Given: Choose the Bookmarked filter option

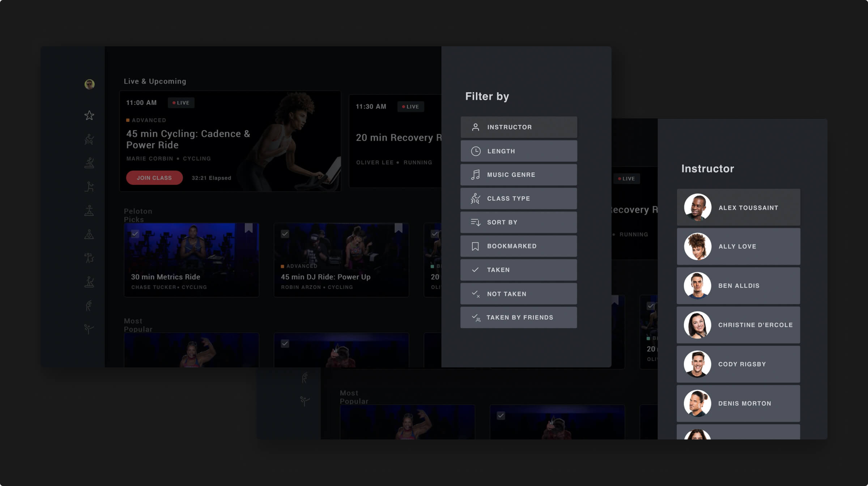Looking at the screenshot, I should (x=519, y=246).
